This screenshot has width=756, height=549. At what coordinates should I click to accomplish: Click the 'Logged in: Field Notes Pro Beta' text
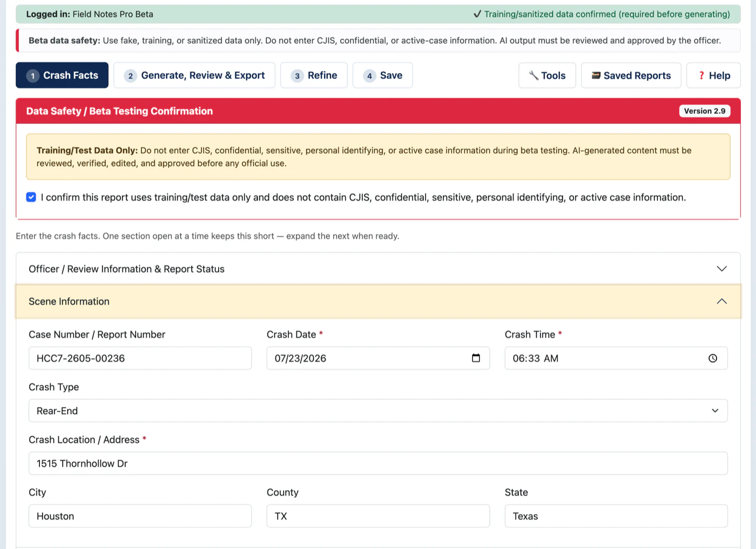point(90,14)
